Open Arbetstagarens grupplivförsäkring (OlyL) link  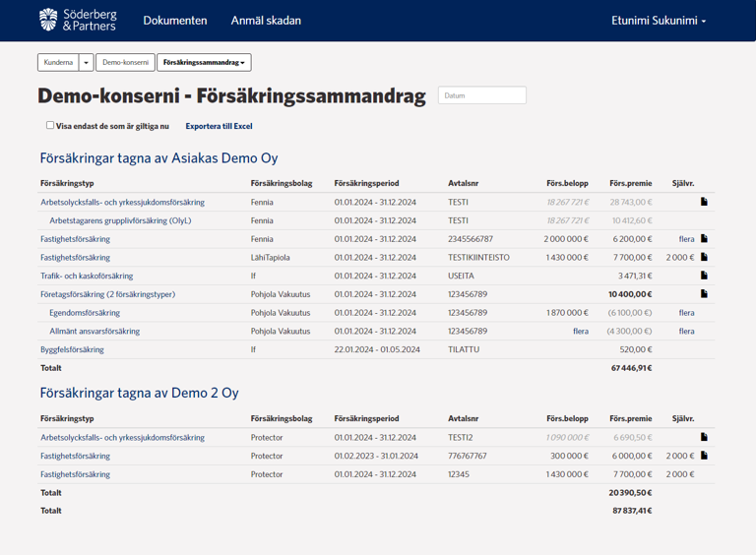(120, 220)
